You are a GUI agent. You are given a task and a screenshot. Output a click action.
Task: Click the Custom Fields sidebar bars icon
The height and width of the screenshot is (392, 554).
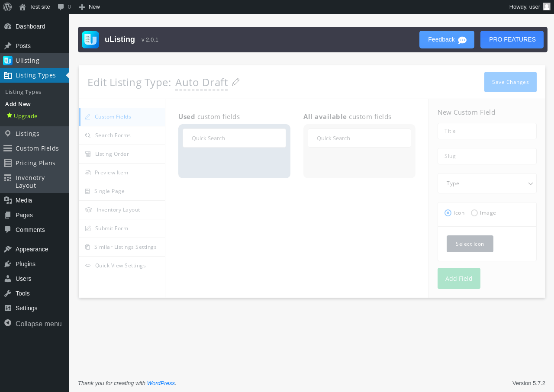point(8,148)
